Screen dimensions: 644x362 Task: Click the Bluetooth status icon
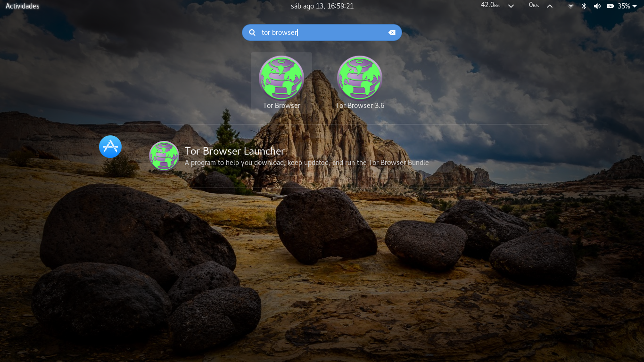pos(584,6)
